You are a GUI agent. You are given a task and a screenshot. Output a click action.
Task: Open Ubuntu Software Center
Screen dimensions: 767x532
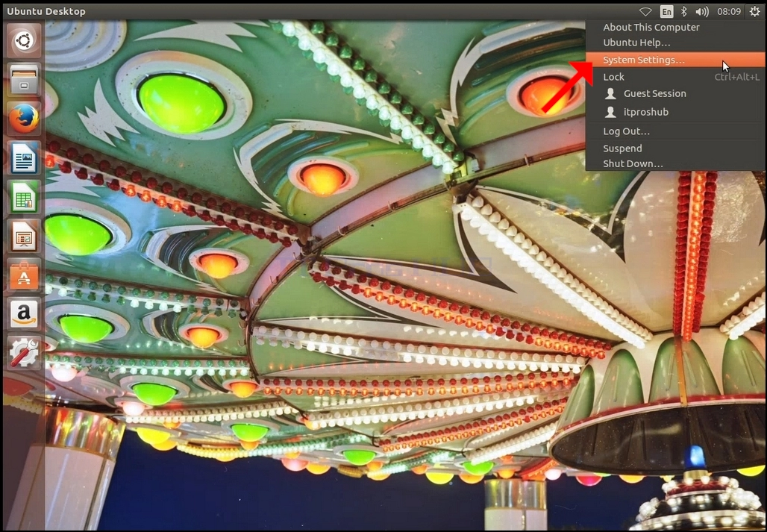[x=23, y=275]
